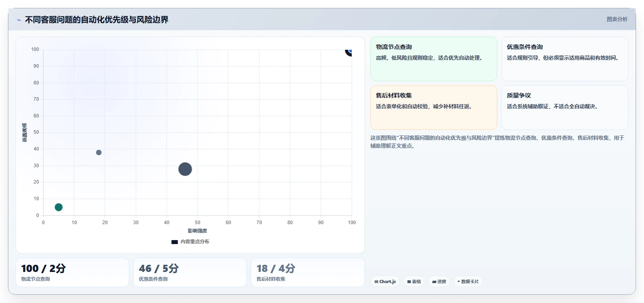Viewport: 644px width, 303px height.
Task: Click the 影响强度 x-axis title
Action: coord(197,231)
